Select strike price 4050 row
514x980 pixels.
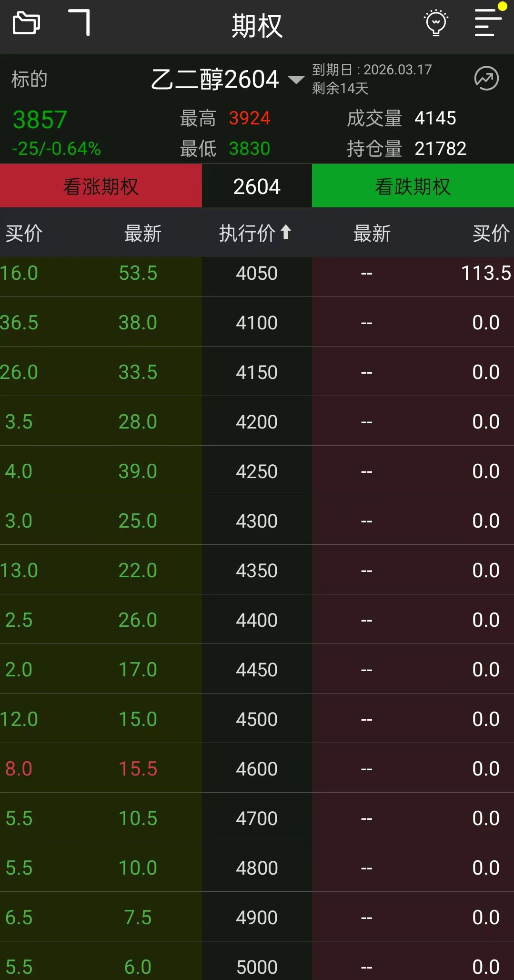pos(257,274)
